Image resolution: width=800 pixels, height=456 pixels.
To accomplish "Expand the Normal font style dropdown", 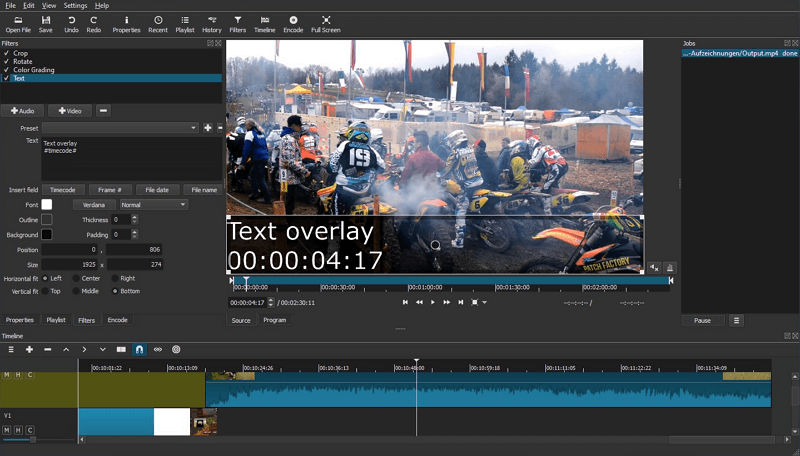I will tap(147, 204).
